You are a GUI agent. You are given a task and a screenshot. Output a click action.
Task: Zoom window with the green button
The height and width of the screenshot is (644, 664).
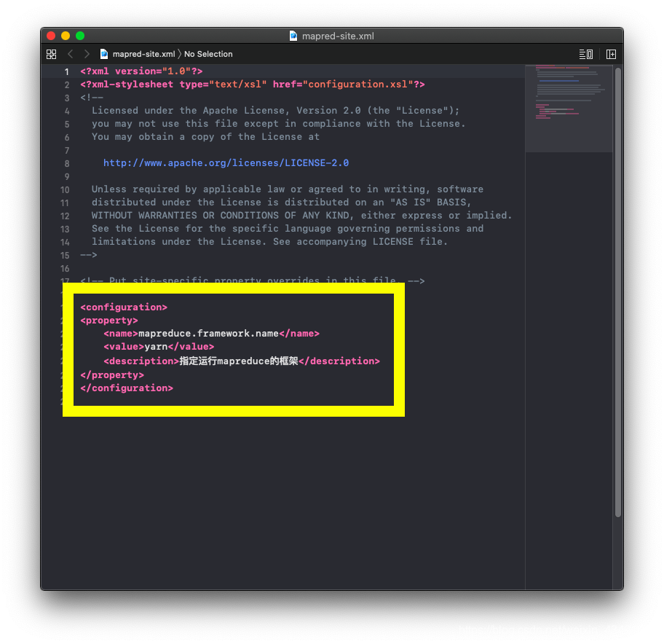(x=80, y=36)
